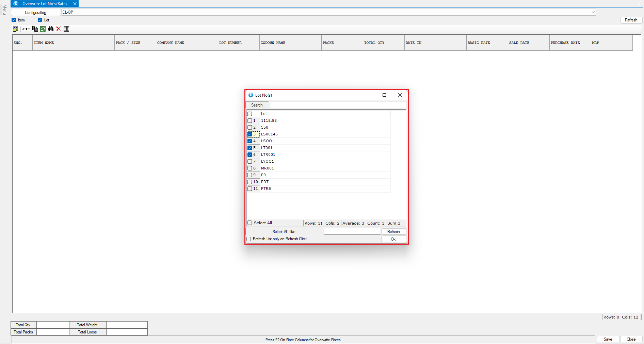This screenshot has width=644, height=344.
Task: Enable the Select All checkbox
Action: coord(250,223)
